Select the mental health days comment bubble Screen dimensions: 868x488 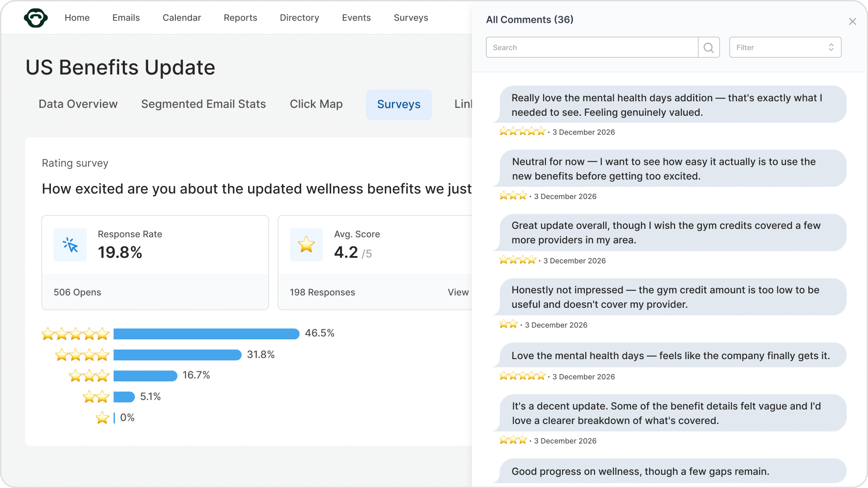coord(671,355)
